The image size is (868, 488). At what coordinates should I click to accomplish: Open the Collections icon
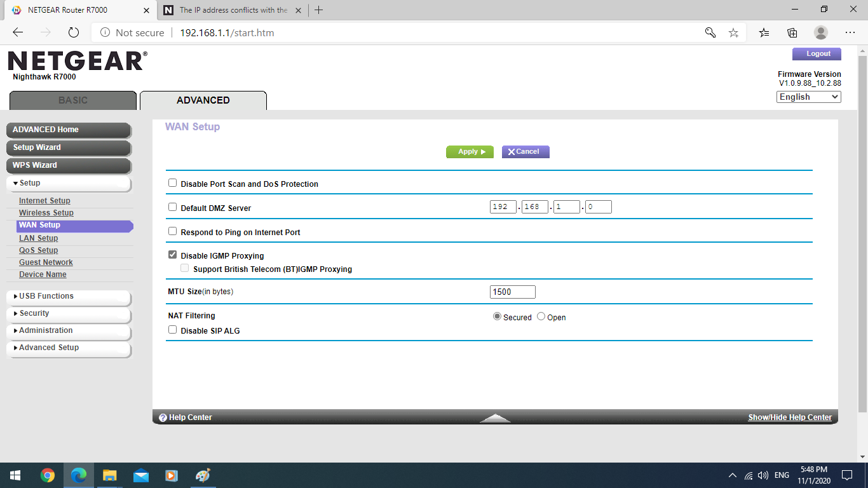point(792,32)
